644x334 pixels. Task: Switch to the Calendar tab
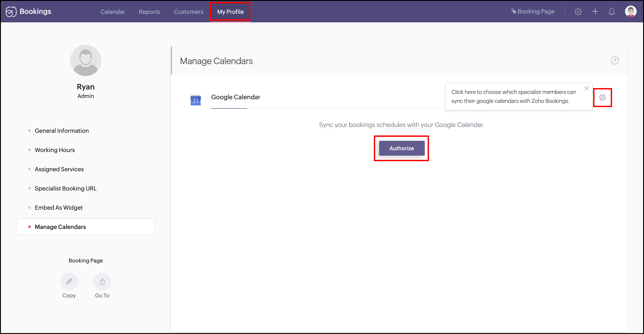pyautogui.click(x=113, y=12)
